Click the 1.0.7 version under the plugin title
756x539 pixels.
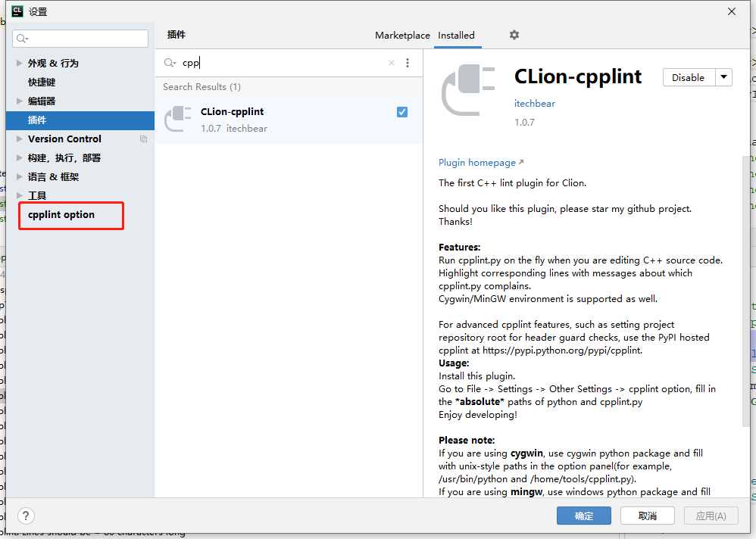(x=524, y=123)
